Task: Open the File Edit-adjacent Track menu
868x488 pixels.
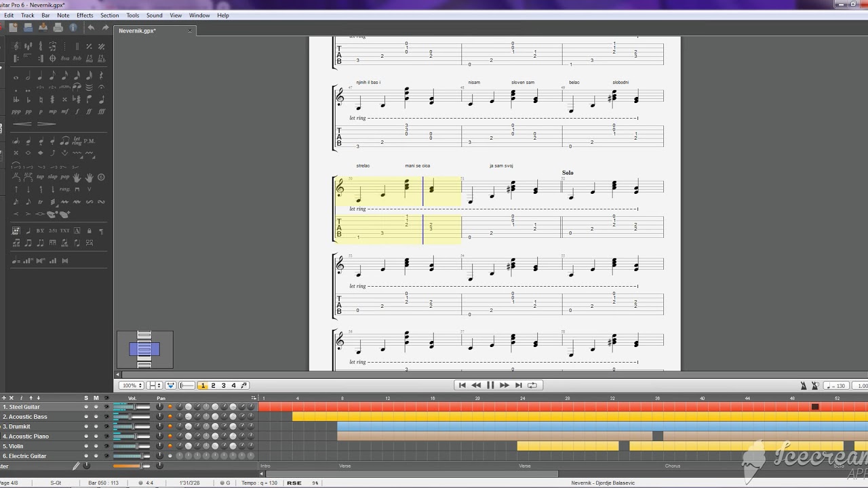Action: [27, 15]
